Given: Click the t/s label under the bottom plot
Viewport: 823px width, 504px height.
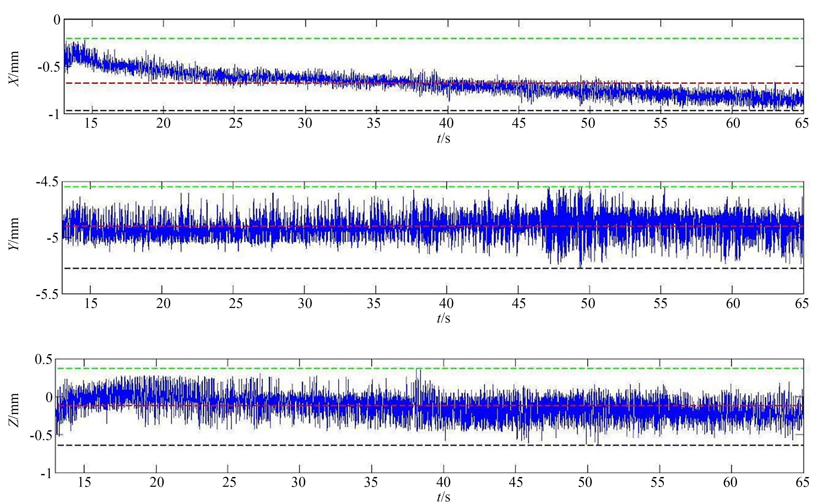Looking at the screenshot, I should tap(444, 497).
